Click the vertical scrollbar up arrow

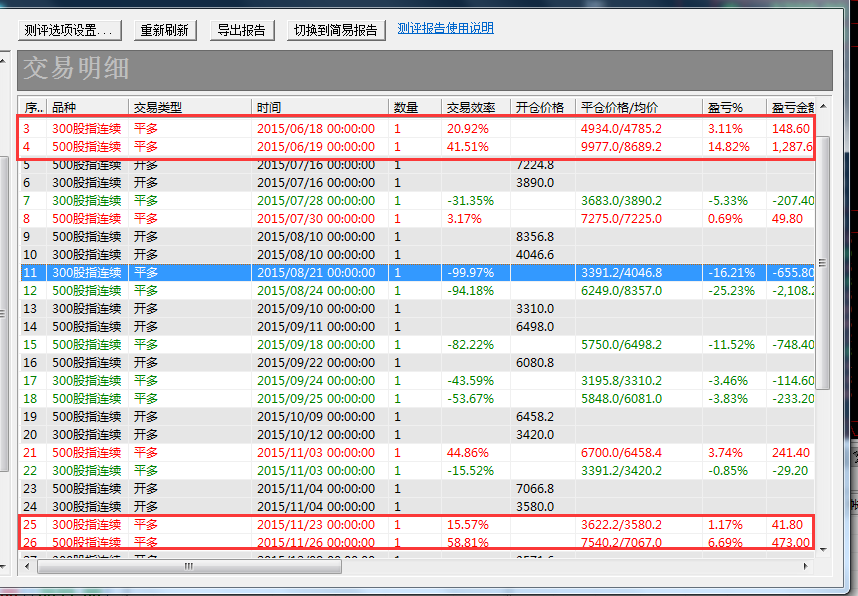point(824,106)
